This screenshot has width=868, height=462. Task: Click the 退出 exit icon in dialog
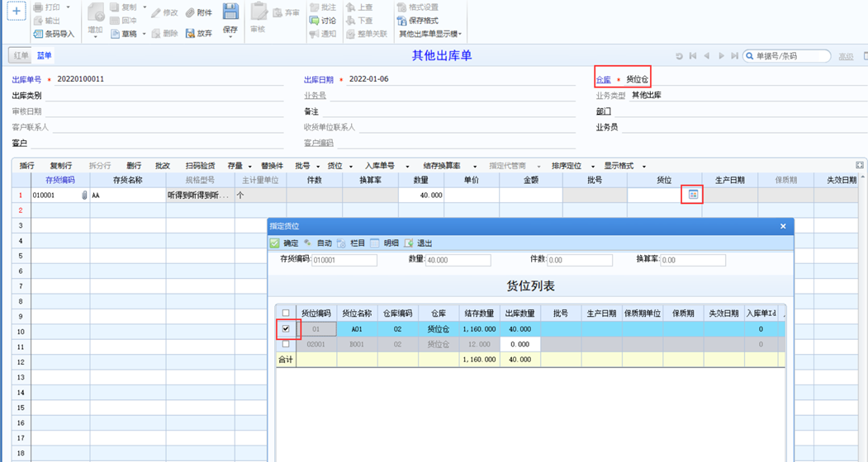[x=409, y=243]
